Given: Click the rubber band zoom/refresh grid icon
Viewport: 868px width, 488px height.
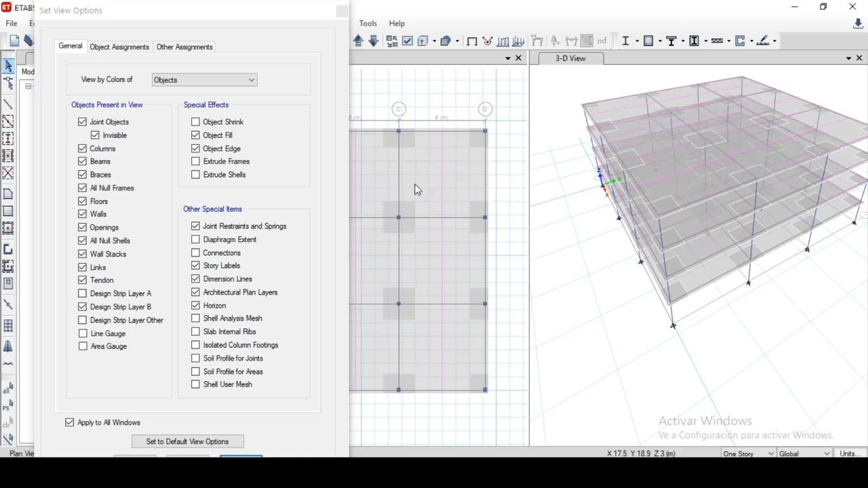Looking at the screenshot, I should 392,41.
